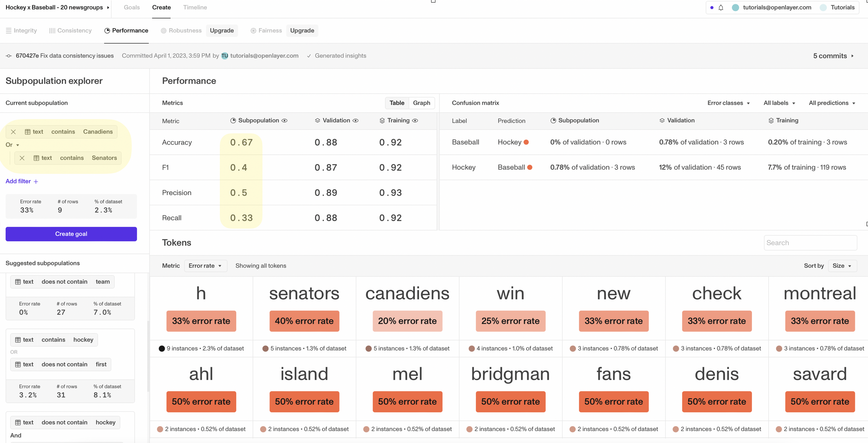Switch metrics view to Graph
This screenshot has height=443, width=868.
(422, 103)
